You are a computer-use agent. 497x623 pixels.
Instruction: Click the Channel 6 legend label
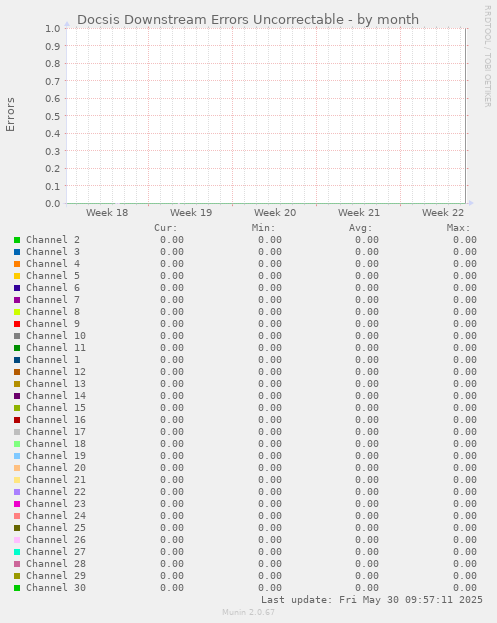coord(53,288)
